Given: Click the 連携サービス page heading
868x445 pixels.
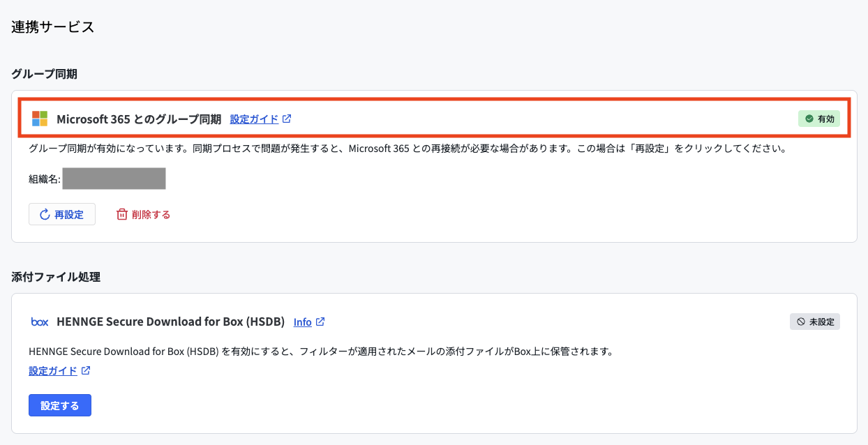Looking at the screenshot, I should 53,27.
